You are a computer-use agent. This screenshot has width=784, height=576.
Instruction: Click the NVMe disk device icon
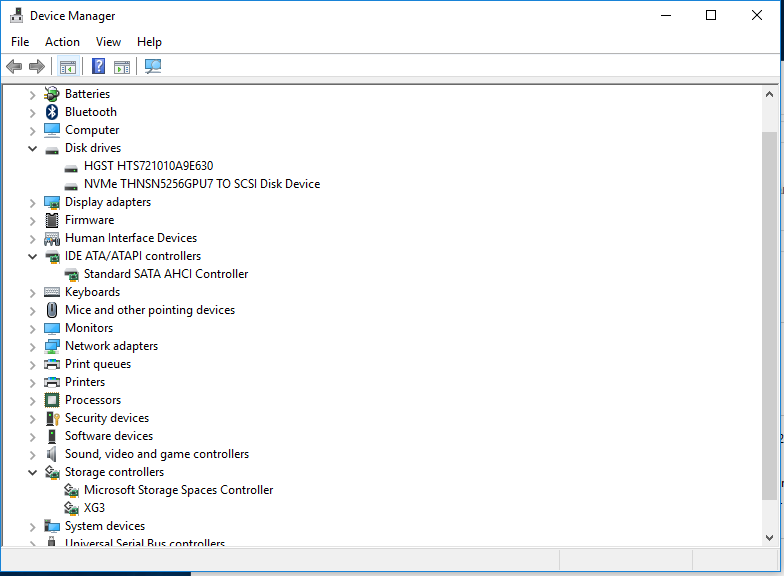pos(71,186)
